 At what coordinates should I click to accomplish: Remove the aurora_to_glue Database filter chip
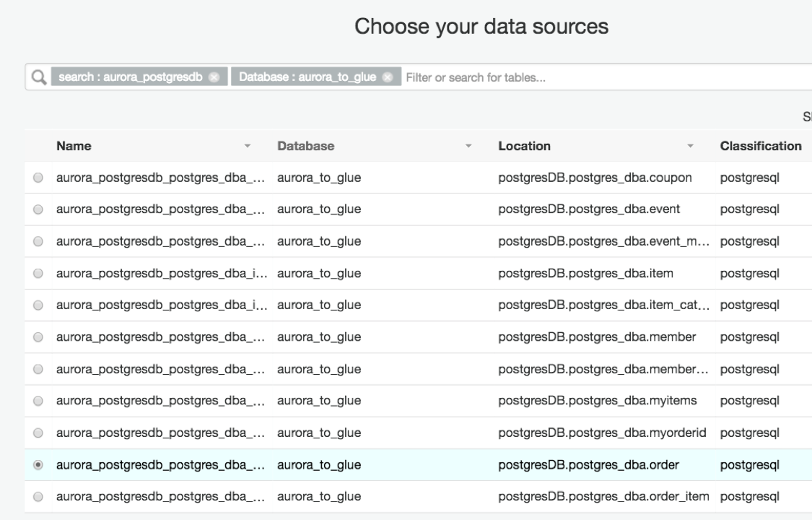tap(388, 77)
